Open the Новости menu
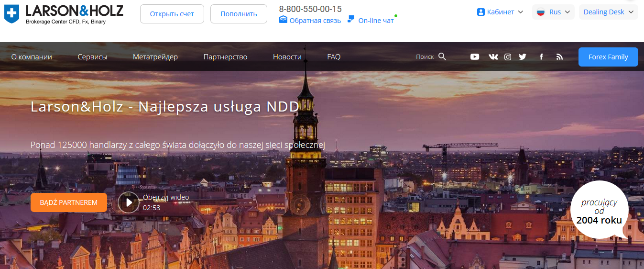The height and width of the screenshot is (269, 644). tap(287, 56)
